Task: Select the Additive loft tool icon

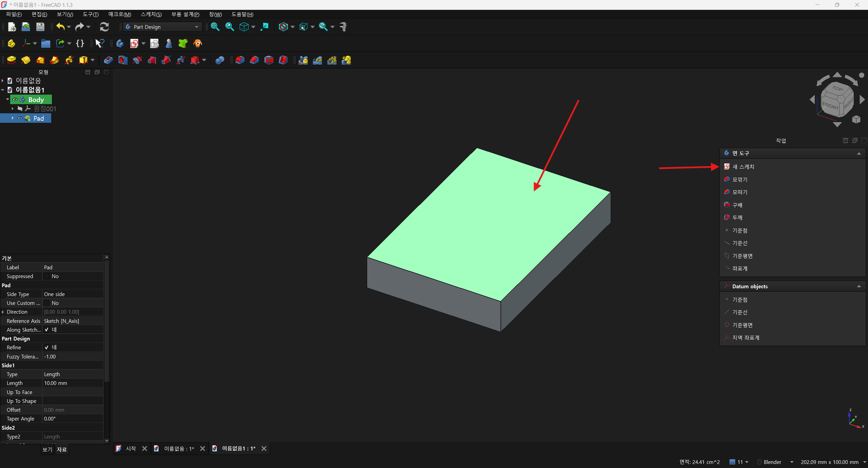Action: click(40, 60)
